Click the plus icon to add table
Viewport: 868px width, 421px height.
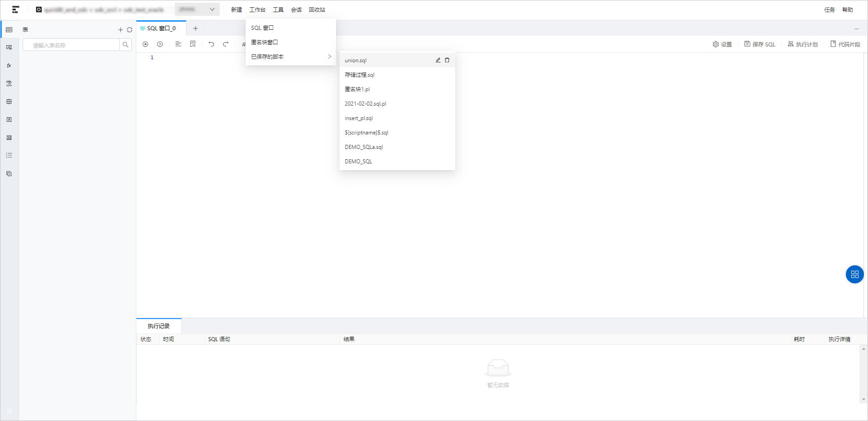click(x=120, y=30)
